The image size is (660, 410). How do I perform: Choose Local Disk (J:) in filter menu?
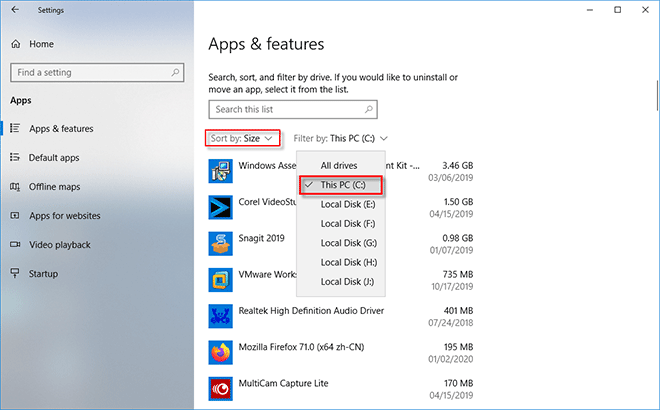point(341,282)
